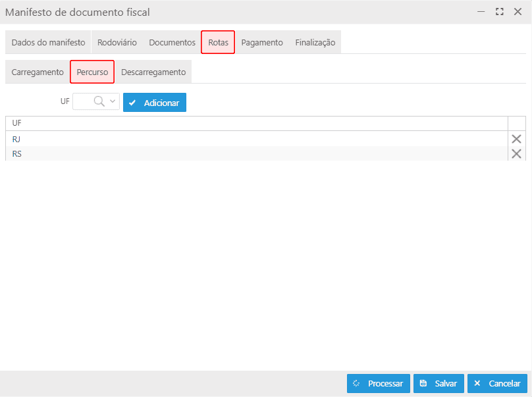Viewport: 532px width, 397px height.
Task: Remove the RJ row with its X icon
Action: point(516,139)
